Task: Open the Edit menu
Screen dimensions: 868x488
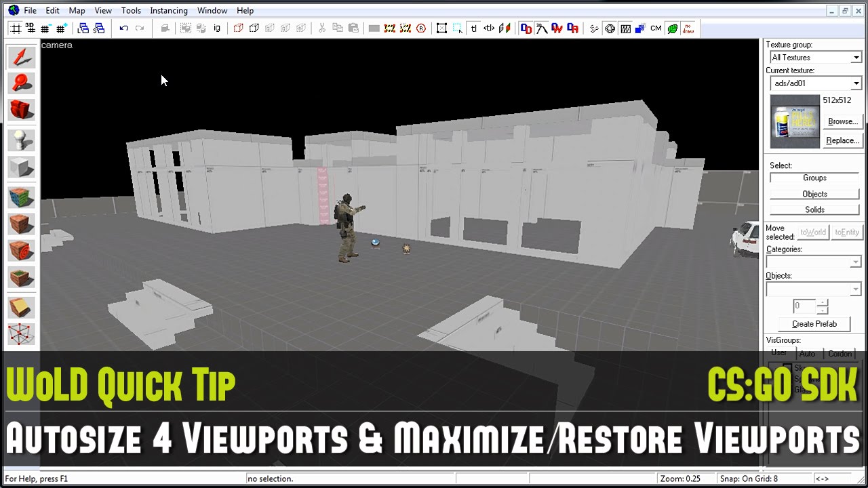Action: [52, 10]
